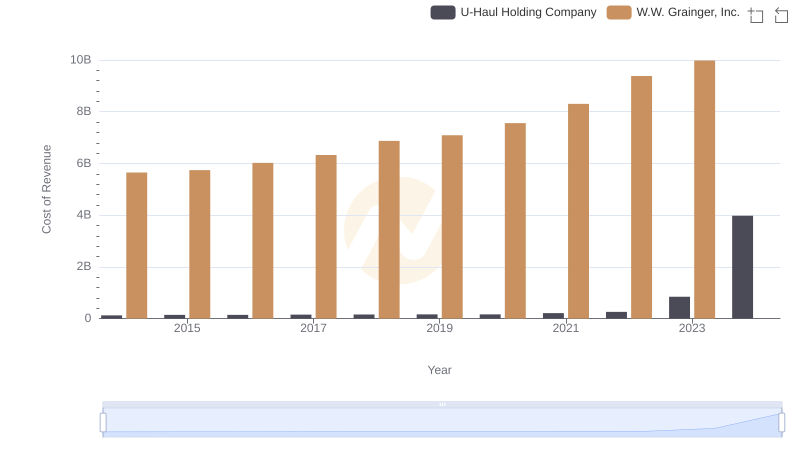Screen dimensions: 800x461
Task: Select the W.W. Grainger bar for 2018
Action: 389,230
